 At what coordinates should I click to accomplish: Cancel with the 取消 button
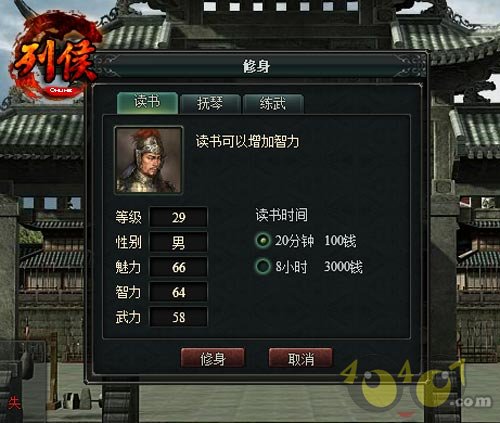point(301,358)
